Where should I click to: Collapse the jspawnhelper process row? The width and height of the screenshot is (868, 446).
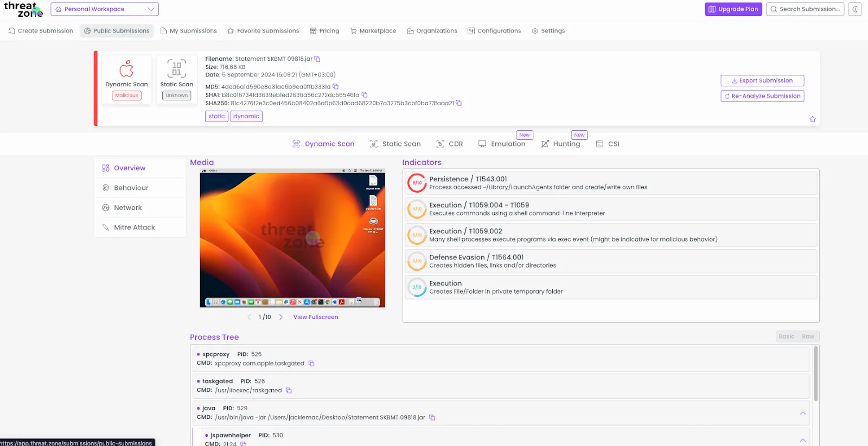pyautogui.click(x=803, y=440)
